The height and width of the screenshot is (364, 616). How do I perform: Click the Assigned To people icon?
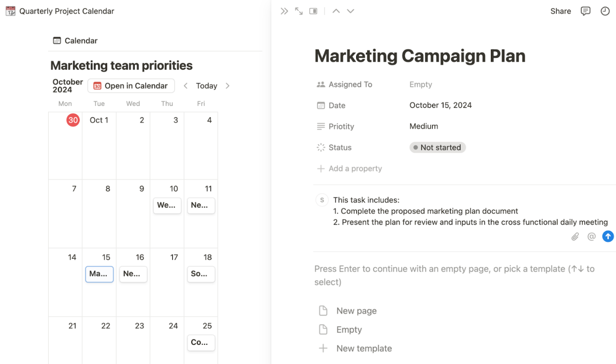click(x=320, y=84)
